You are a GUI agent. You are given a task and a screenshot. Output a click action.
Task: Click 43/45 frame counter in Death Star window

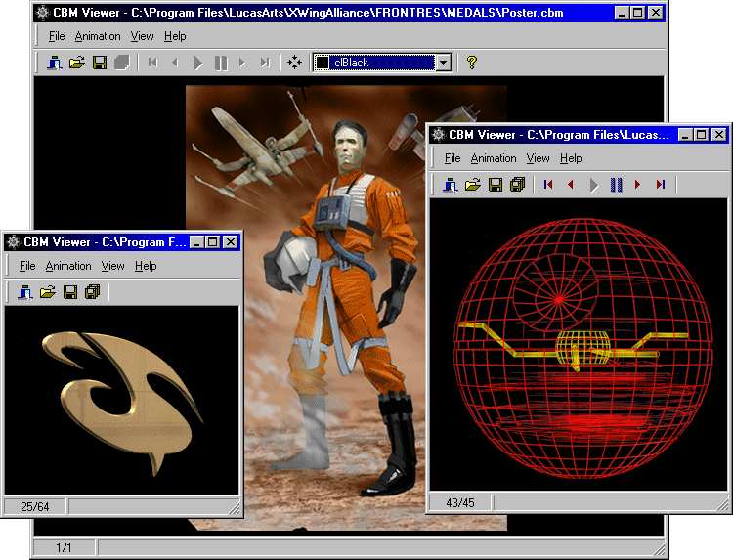[x=460, y=503]
